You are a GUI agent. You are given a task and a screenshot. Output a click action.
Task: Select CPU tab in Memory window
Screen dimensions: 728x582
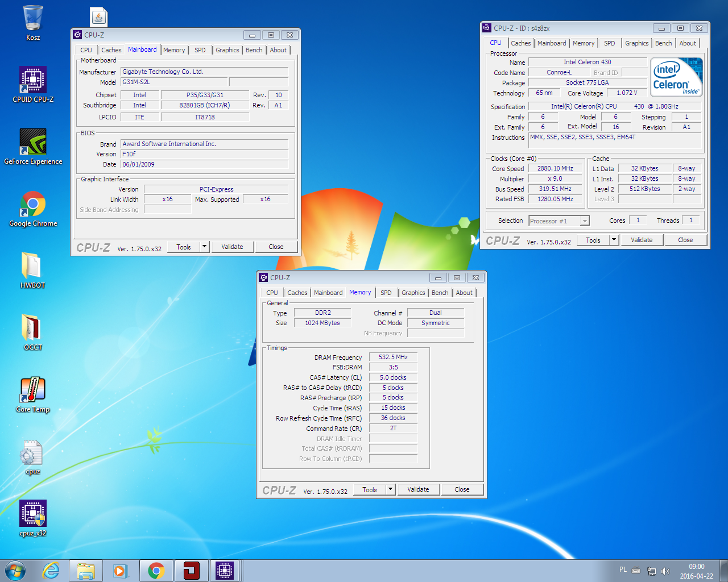tap(272, 293)
